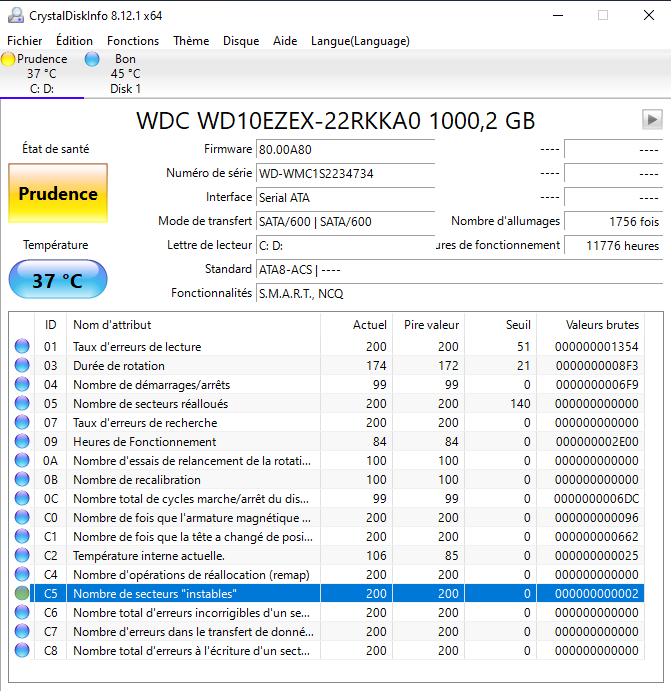This screenshot has width=671, height=691.
Task: Open the Langue(Language) menu
Action: (x=360, y=41)
